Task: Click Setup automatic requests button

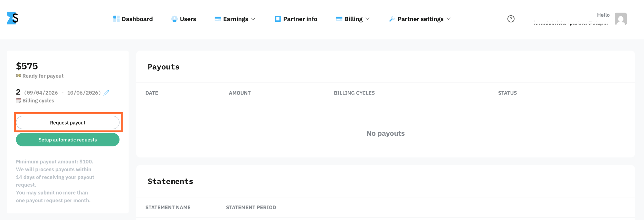Action: click(x=68, y=140)
